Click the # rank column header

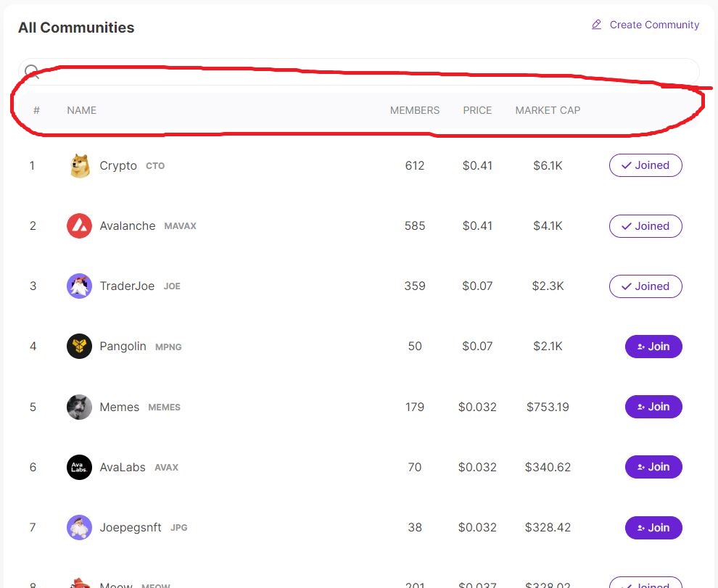pyautogui.click(x=36, y=110)
